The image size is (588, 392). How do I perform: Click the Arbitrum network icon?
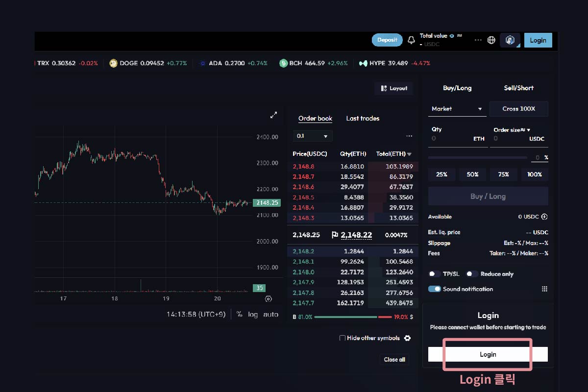510,40
